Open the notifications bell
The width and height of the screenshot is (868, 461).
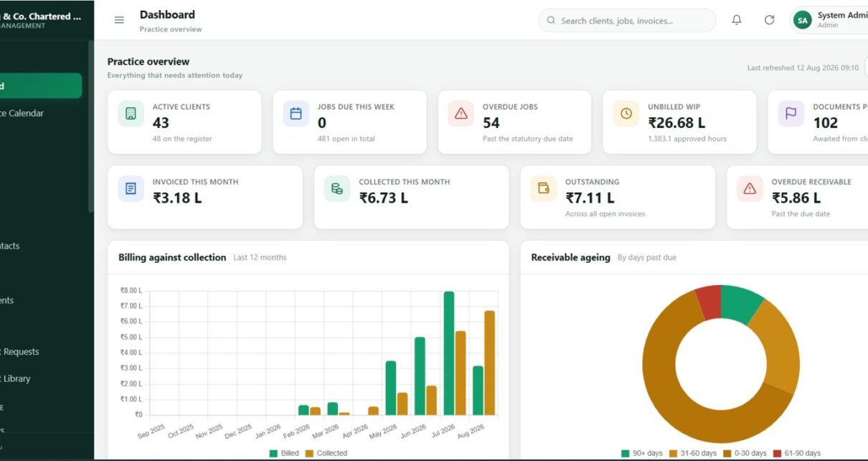tap(737, 20)
